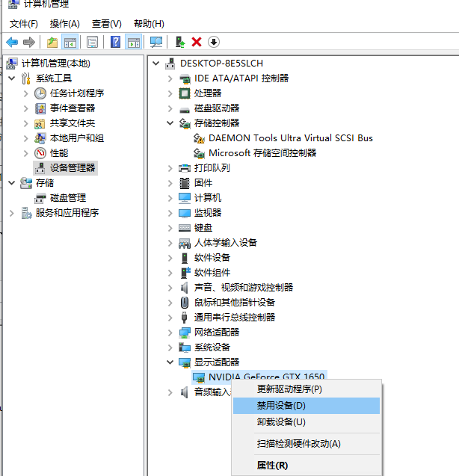Choose 更新驱动程序(P) from context menu

306,389
